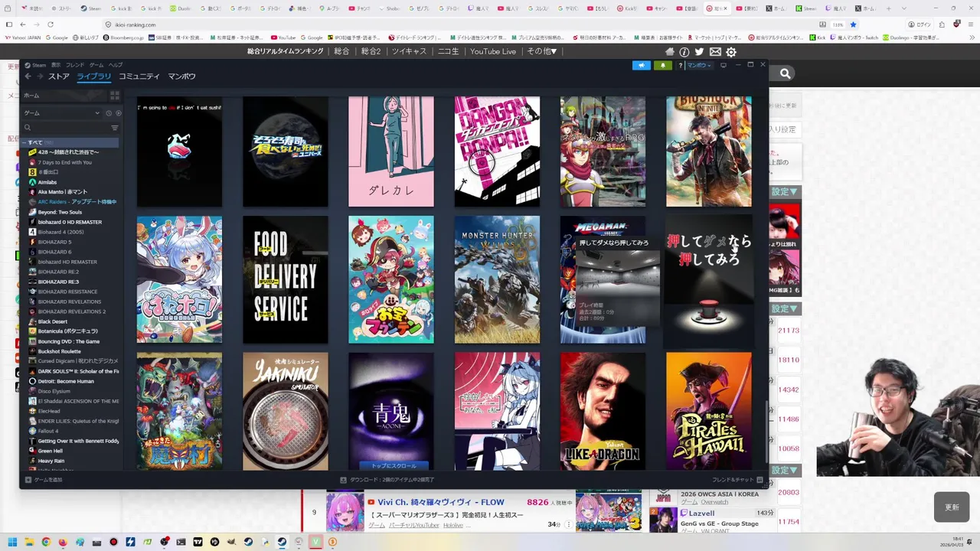Collapse the すべて category in the game list

tap(70, 142)
